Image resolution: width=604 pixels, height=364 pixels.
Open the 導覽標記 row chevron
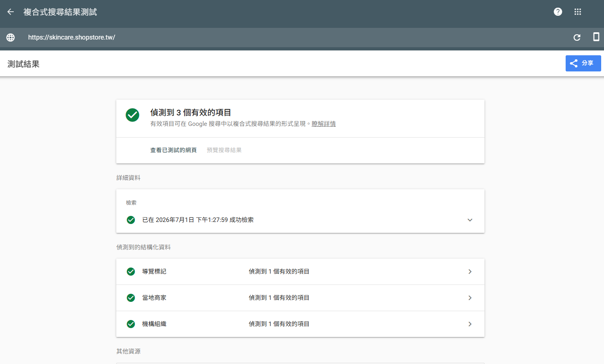(x=470, y=272)
